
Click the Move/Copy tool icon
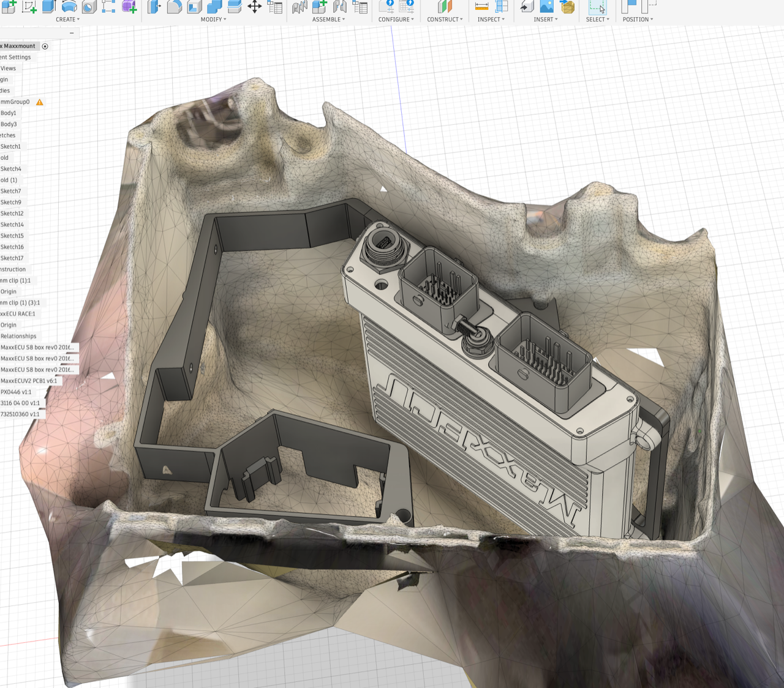coord(255,7)
